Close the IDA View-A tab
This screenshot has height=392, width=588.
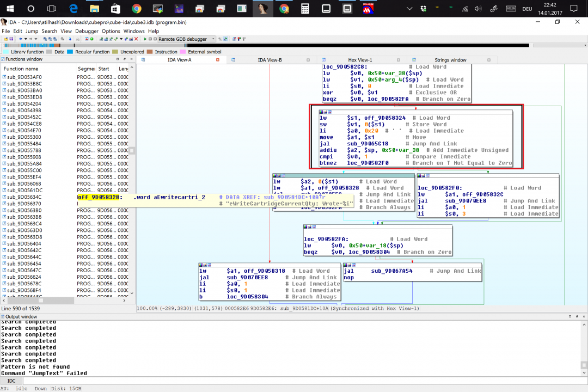(218, 60)
